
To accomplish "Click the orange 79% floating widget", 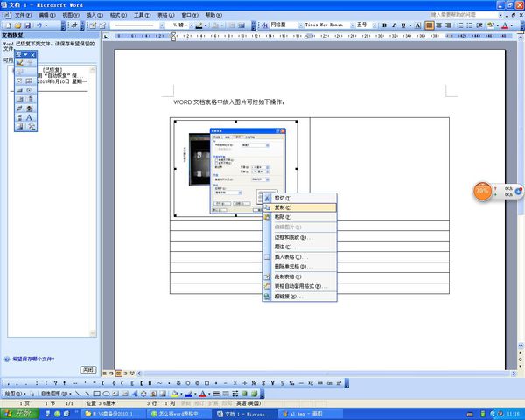I will tap(482, 192).
